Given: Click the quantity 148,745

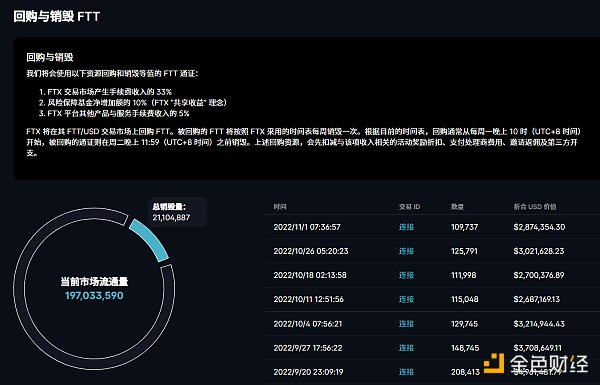Looking at the screenshot, I should 465,348.
